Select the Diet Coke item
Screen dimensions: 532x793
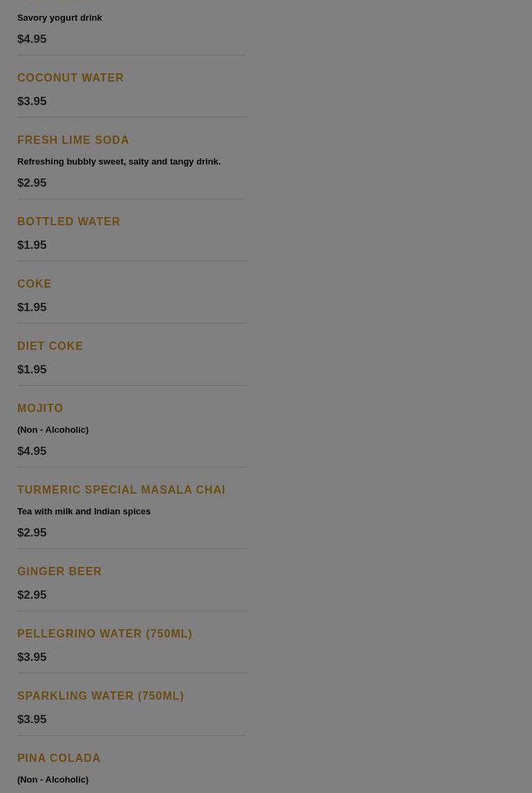coord(50,346)
